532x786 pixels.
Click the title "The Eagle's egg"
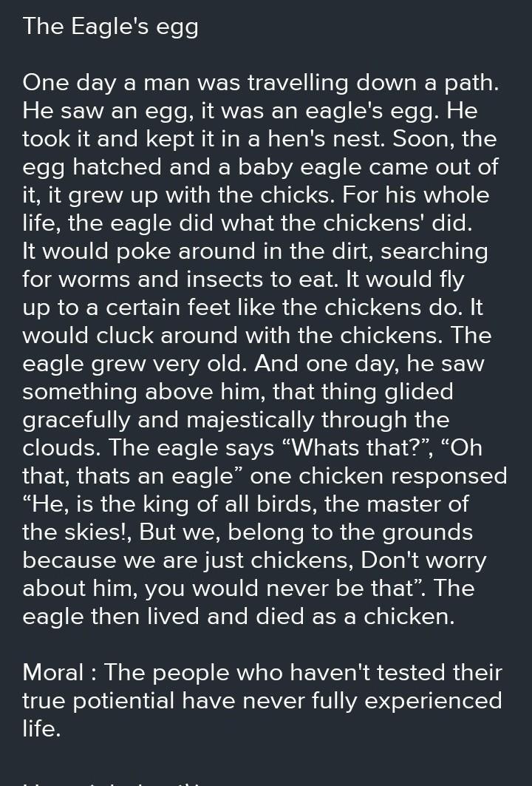click(111, 27)
